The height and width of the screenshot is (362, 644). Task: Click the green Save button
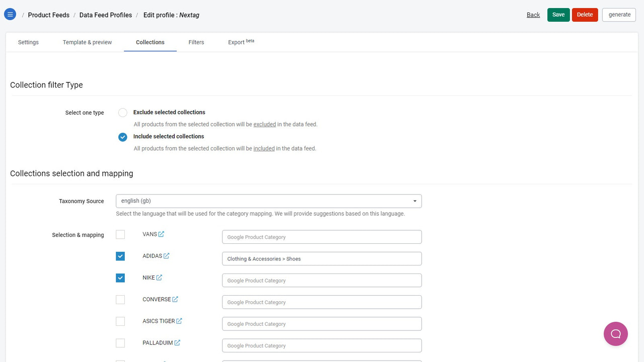558,15
